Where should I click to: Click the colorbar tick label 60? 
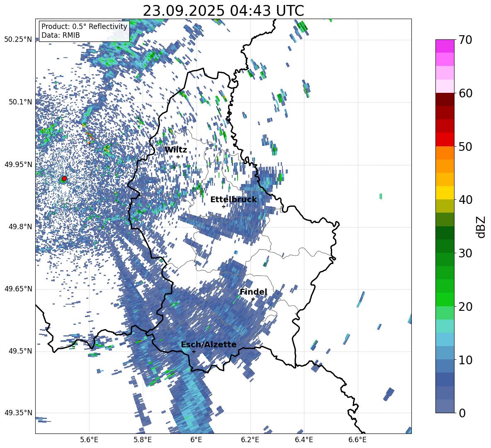(x=465, y=93)
